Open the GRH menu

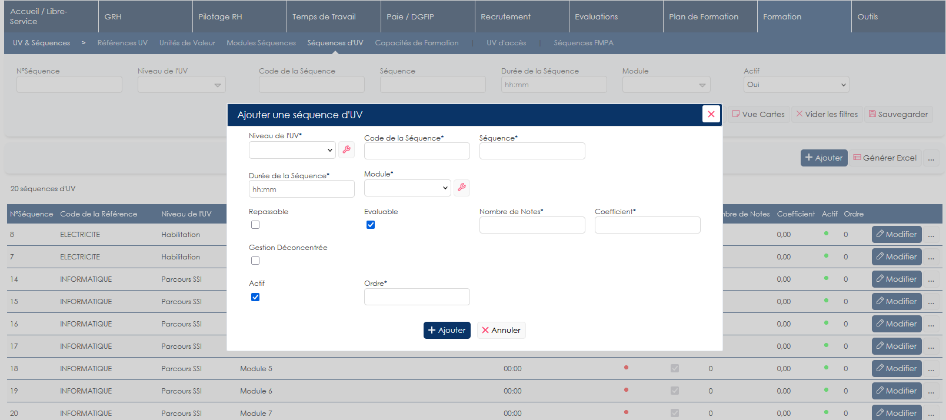144,17
